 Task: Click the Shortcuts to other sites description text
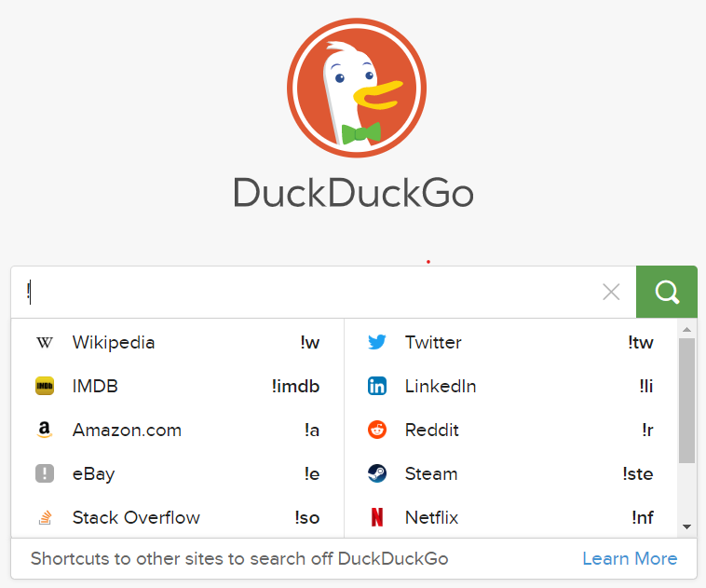click(x=239, y=559)
